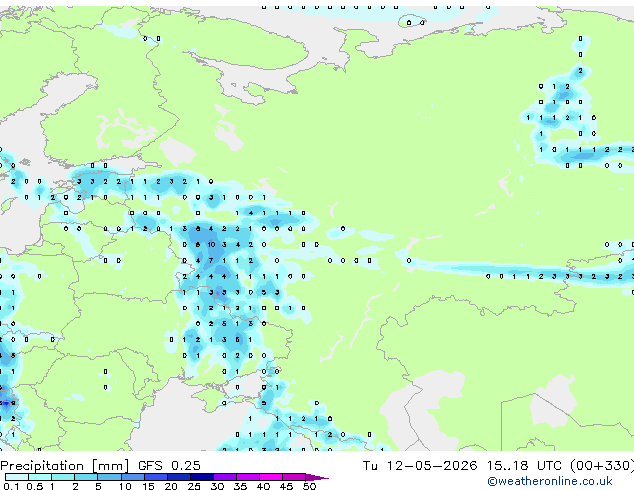634x490 pixels.
Task: Click the 'Precipitation [mm]' title text
Action: pyautogui.click(x=65, y=466)
